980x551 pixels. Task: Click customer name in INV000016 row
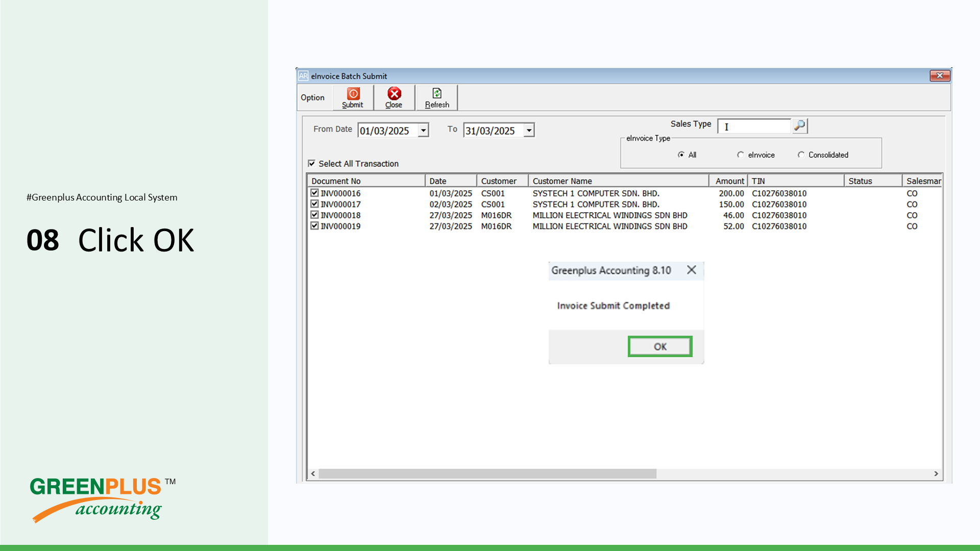(596, 193)
